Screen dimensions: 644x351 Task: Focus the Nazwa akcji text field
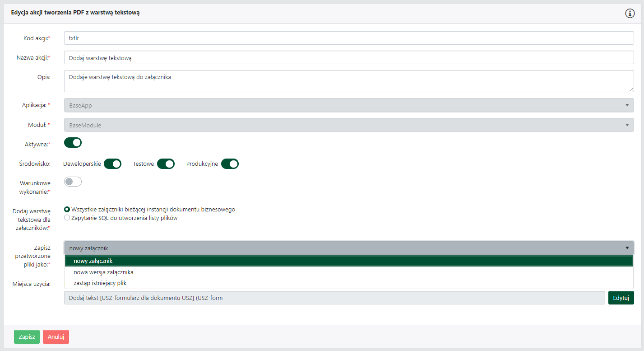tap(348, 58)
